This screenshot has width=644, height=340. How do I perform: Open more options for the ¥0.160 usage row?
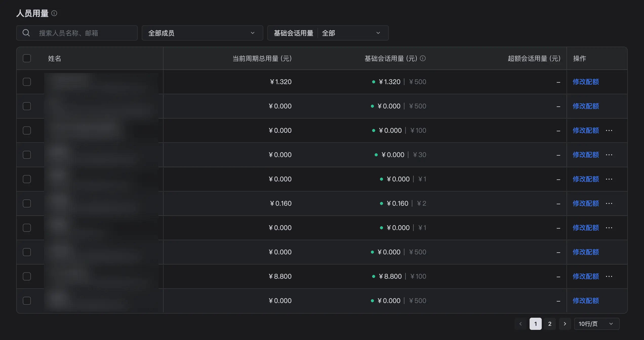[x=609, y=203]
